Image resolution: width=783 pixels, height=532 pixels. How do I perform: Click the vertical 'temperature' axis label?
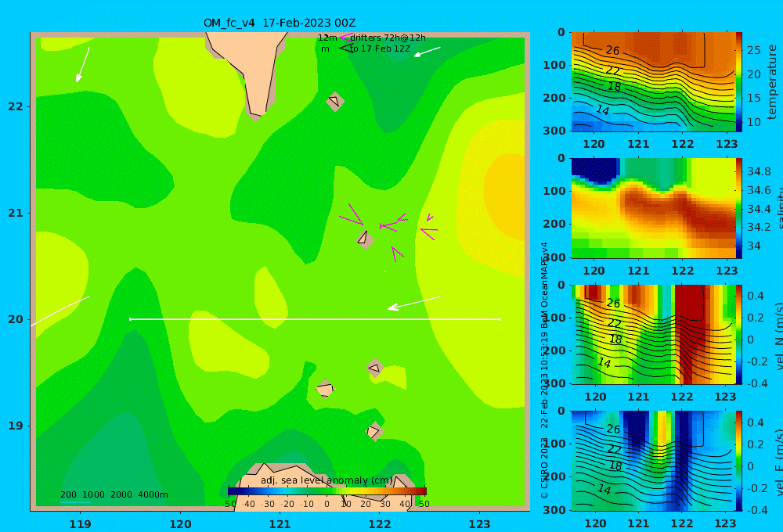tap(773, 82)
